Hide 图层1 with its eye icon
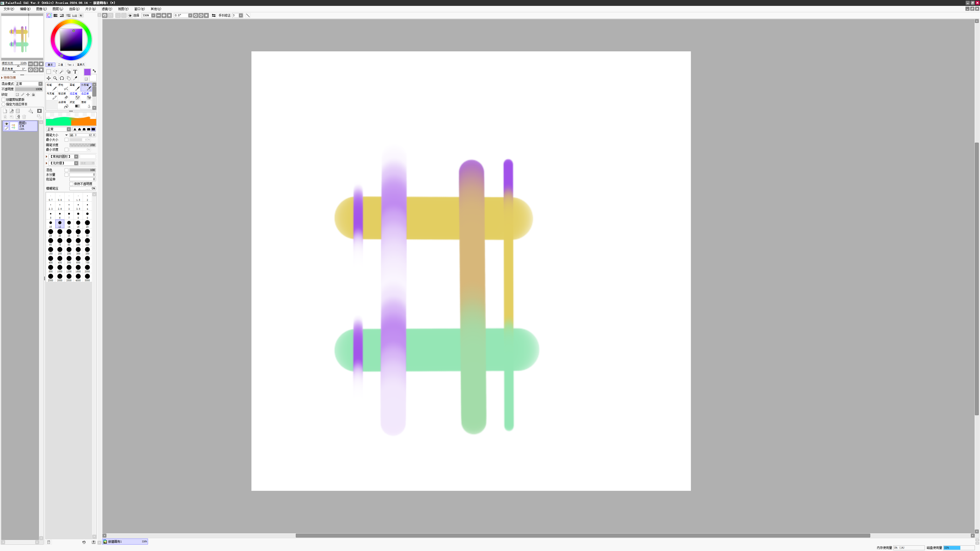The image size is (980, 551). click(6, 124)
